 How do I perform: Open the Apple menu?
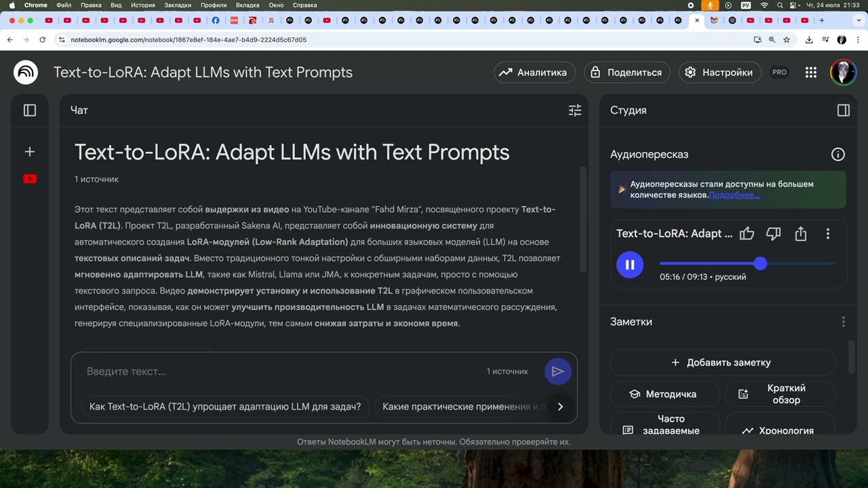(x=12, y=5)
